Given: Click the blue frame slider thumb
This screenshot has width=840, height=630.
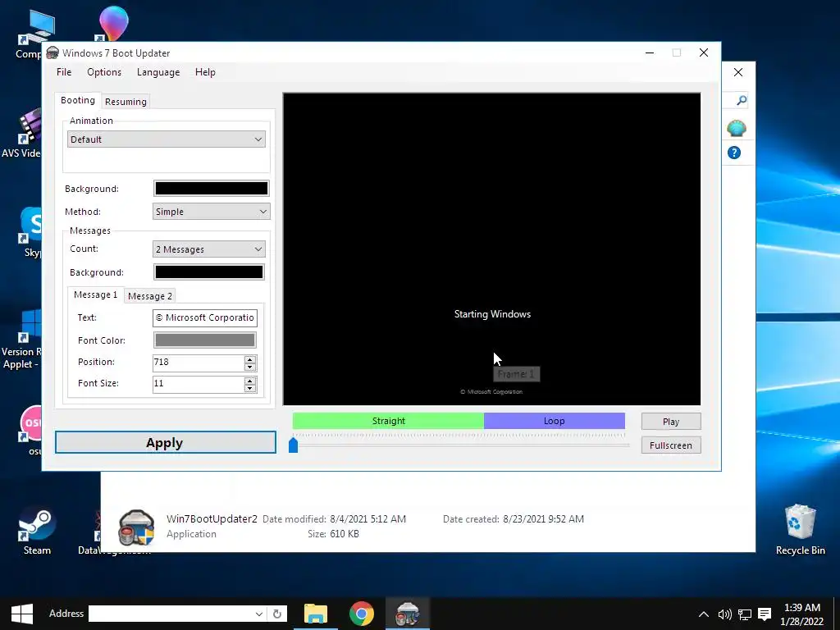Looking at the screenshot, I should (293, 445).
